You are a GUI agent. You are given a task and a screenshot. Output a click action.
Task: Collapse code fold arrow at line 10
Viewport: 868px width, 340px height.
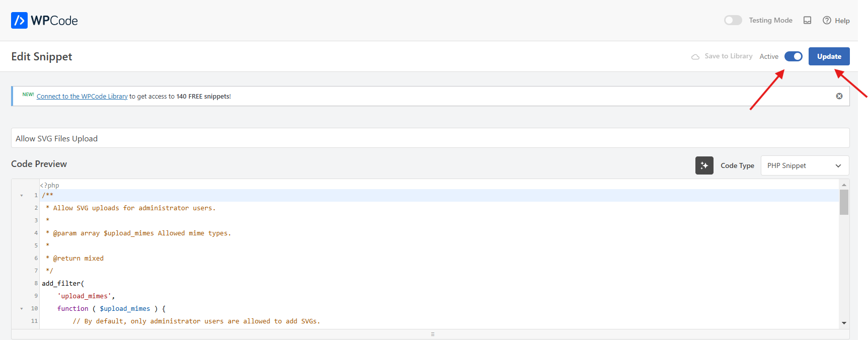pyautogui.click(x=22, y=309)
